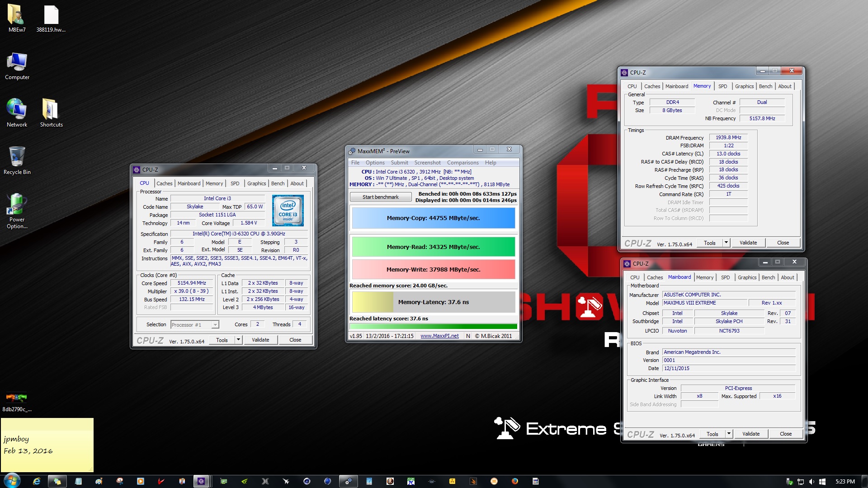
Task: Expand Tools arrow in Memory tab CPU-Z
Action: point(726,243)
